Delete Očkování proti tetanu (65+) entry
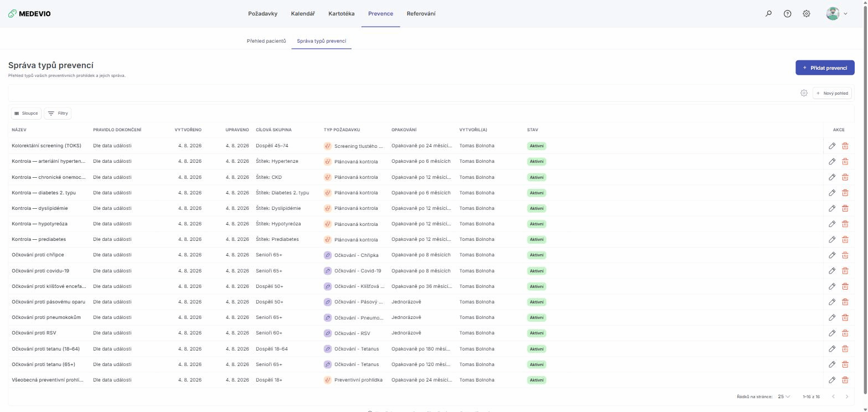 845,364
